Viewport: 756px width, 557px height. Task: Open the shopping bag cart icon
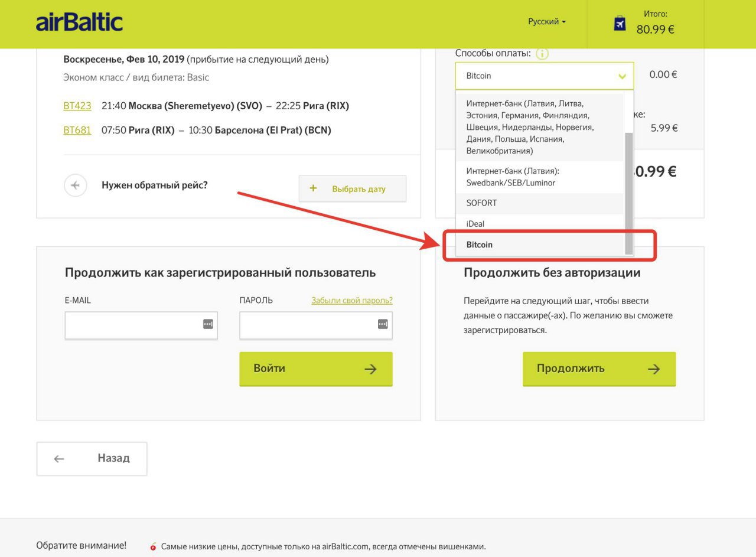coord(620,23)
